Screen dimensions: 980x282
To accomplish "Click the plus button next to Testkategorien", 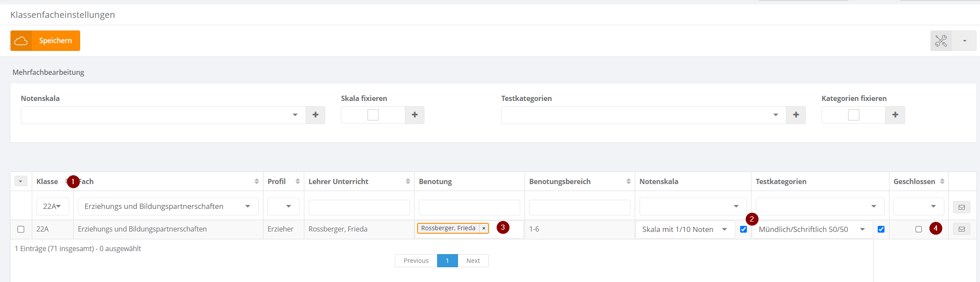I will coord(796,115).
